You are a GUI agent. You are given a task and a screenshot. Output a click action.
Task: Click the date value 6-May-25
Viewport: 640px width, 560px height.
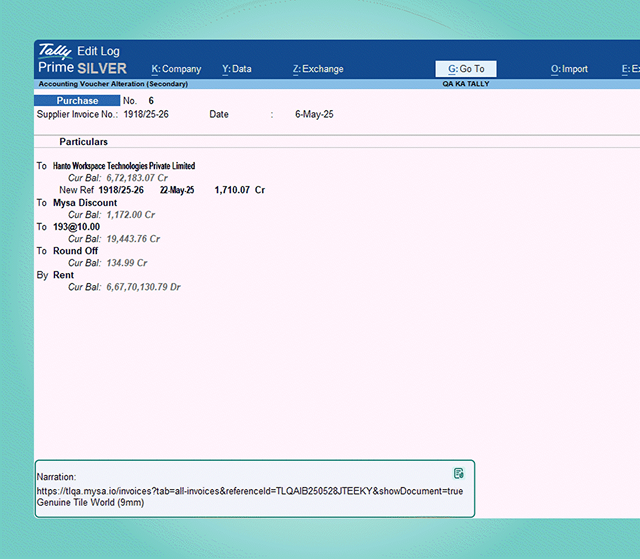314,114
